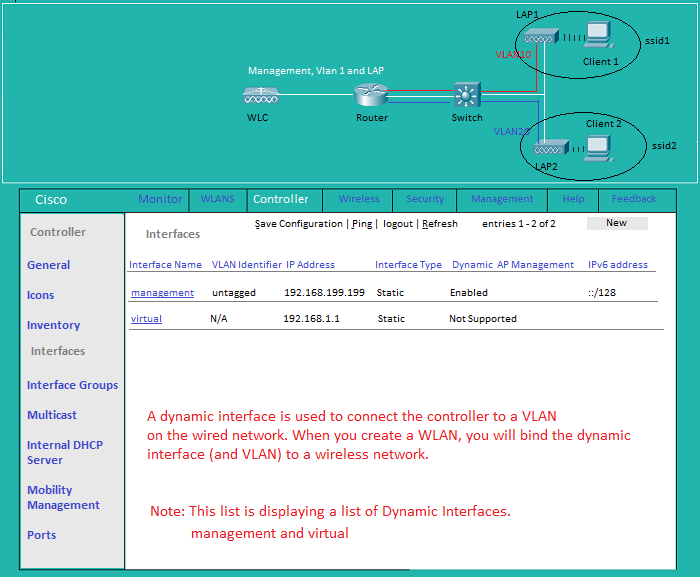This screenshot has width=700, height=577.
Task: Select Interfaces in the sidebar
Action: [58, 351]
